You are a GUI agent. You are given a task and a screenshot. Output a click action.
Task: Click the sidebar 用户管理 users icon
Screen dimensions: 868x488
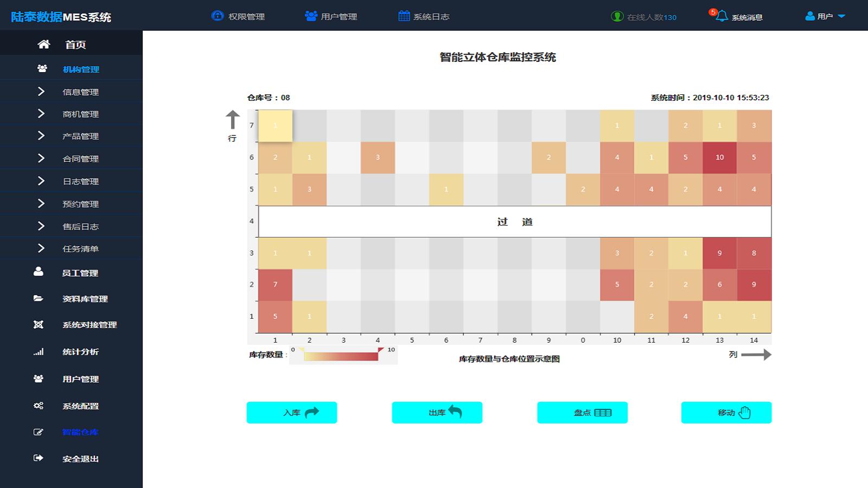39,378
